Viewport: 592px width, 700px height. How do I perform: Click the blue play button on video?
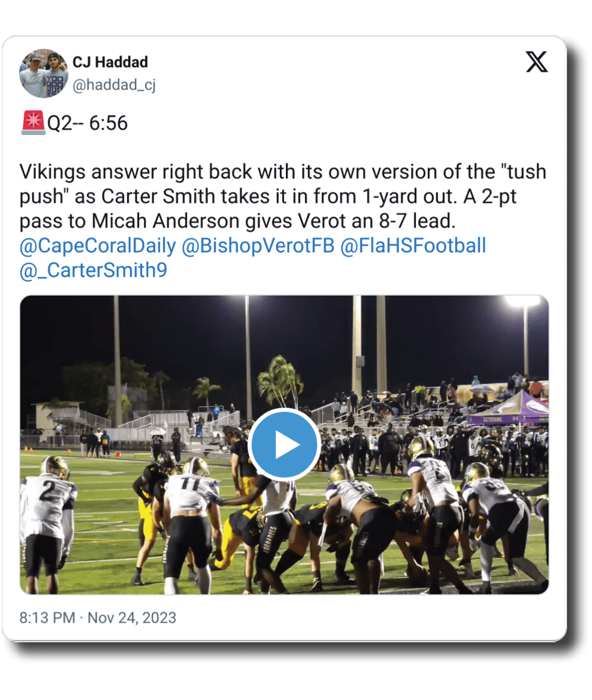[284, 444]
